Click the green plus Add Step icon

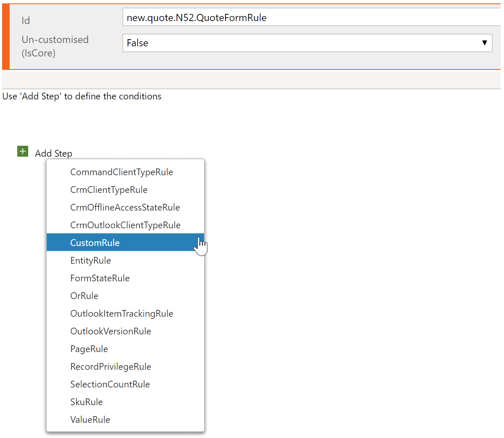pos(23,151)
